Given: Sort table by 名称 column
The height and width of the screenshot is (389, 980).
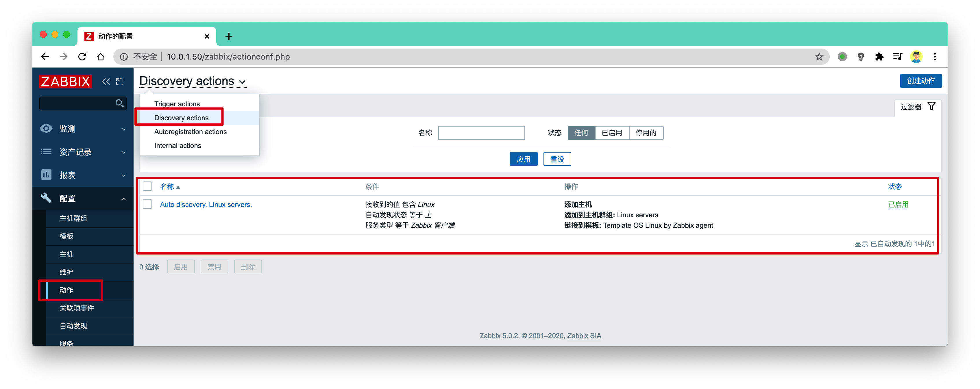Looking at the screenshot, I should 170,186.
